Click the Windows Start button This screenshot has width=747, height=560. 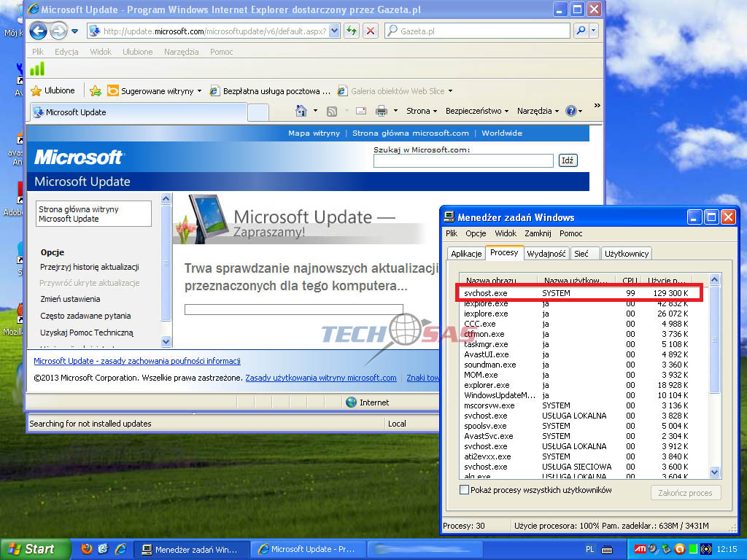[35, 550]
